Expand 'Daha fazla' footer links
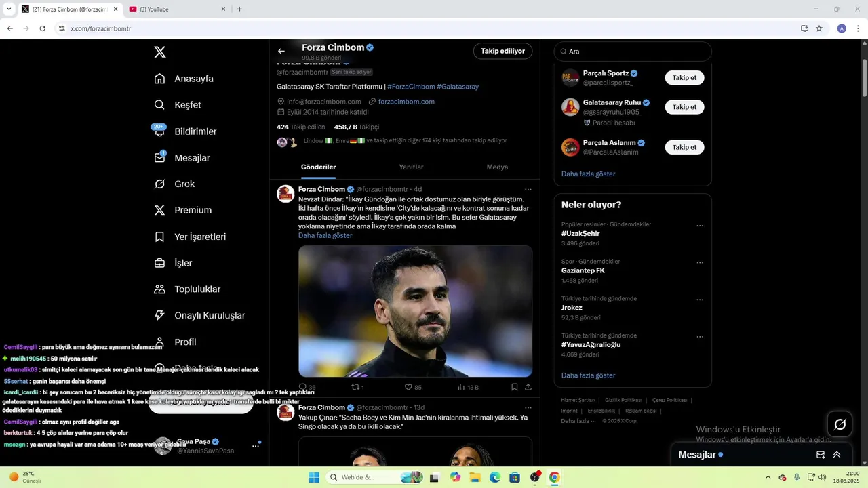This screenshot has width=868, height=488. point(579,421)
